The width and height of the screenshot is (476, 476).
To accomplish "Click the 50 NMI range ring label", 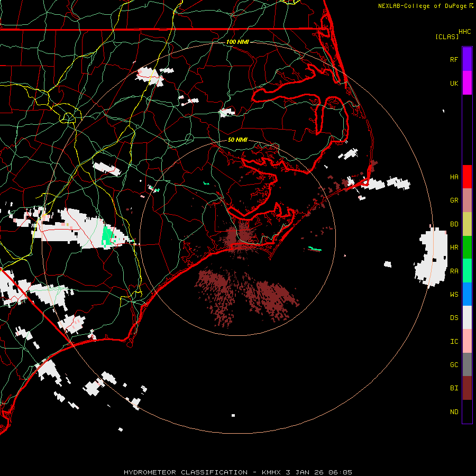I will click(x=237, y=140).
